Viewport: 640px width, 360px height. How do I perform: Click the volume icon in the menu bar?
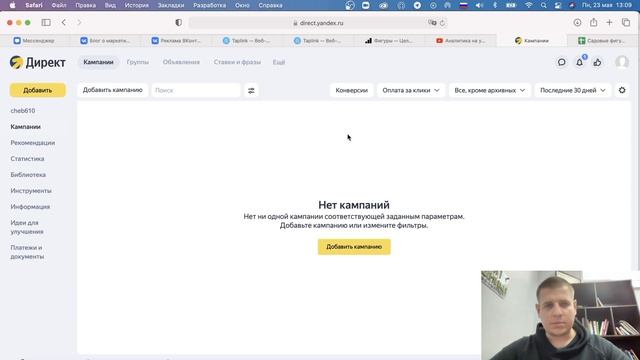coord(480,5)
